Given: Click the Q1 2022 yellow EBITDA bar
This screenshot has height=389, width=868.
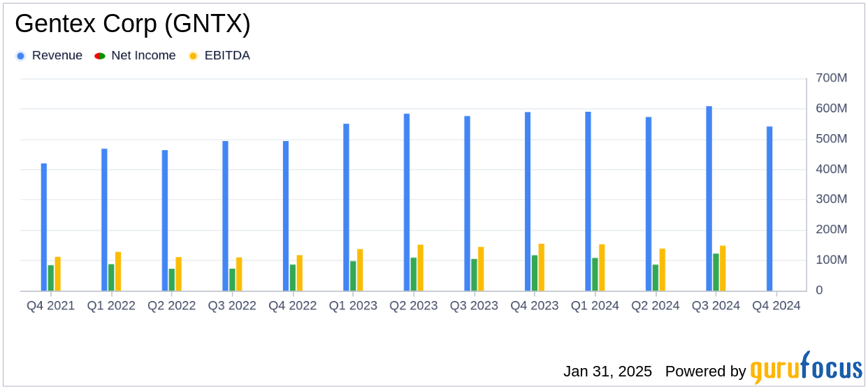Looking at the screenshot, I should pyautogui.click(x=118, y=271).
